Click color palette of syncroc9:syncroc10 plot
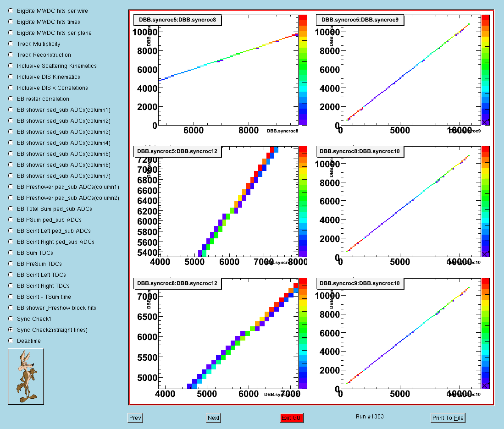 [485, 334]
